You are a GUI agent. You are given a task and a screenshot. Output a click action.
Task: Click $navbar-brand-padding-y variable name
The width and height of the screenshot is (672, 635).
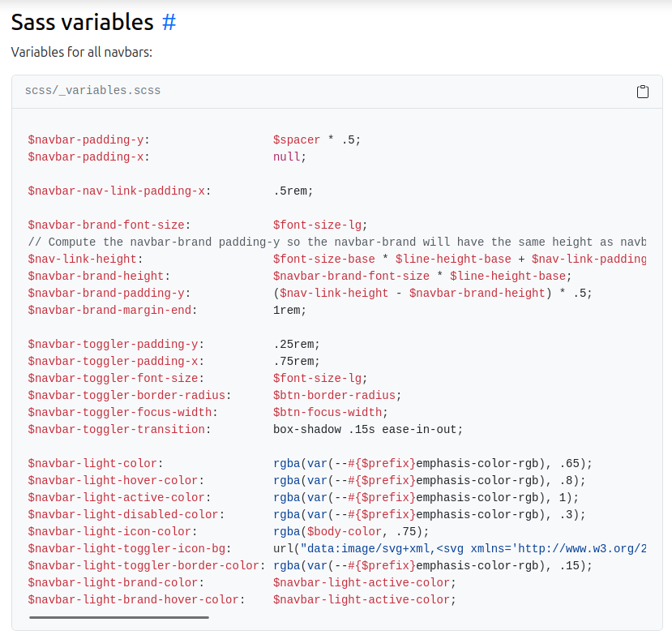(x=106, y=294)
